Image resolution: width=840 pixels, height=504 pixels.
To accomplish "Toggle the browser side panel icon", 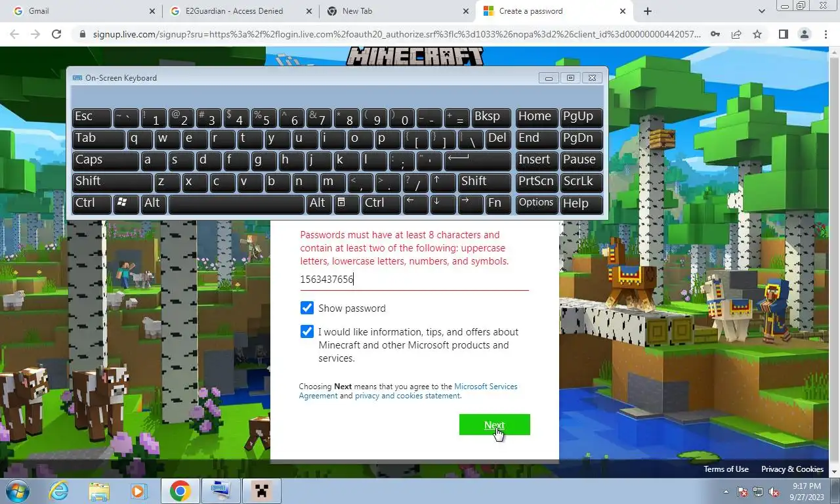I will click(783, 34).
